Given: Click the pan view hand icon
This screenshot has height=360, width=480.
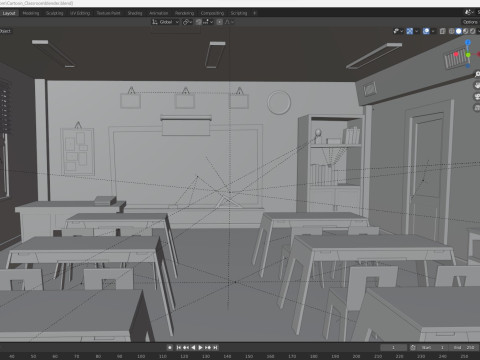Looking at the screenshot, I should tap(477, 85).
